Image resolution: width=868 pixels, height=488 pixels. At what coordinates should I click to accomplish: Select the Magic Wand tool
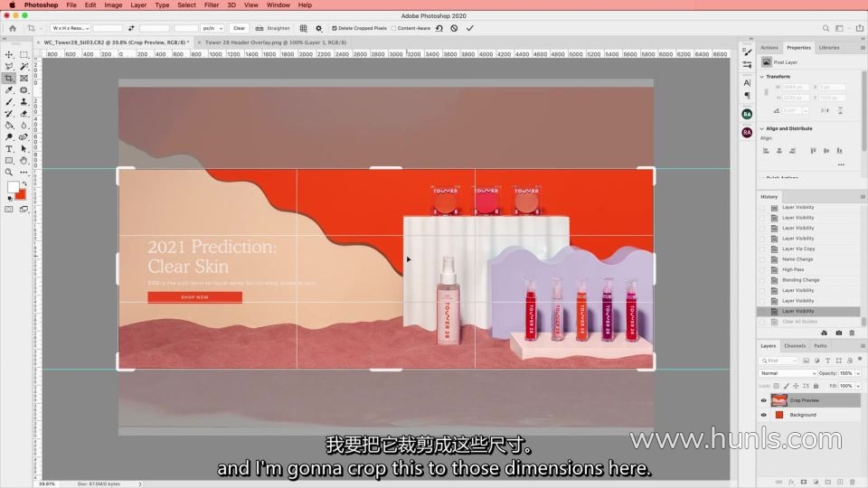[24, 66]
